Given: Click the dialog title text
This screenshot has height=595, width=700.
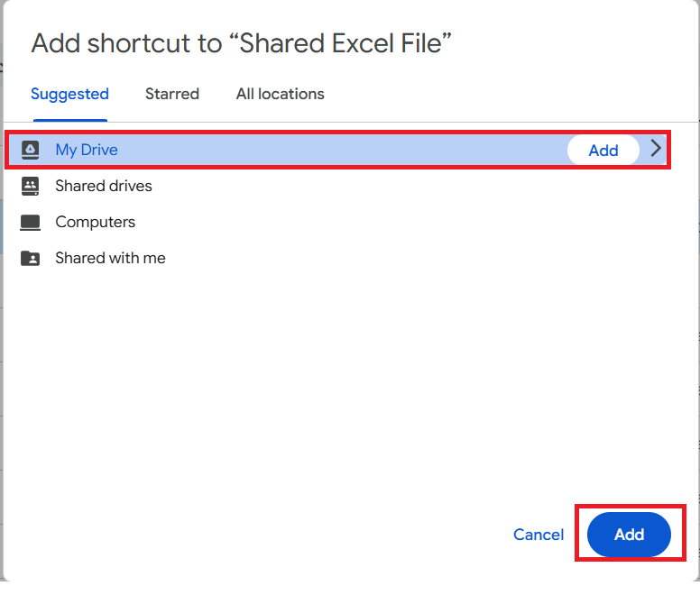Looking at the screenshot, I should pos(241,42).
